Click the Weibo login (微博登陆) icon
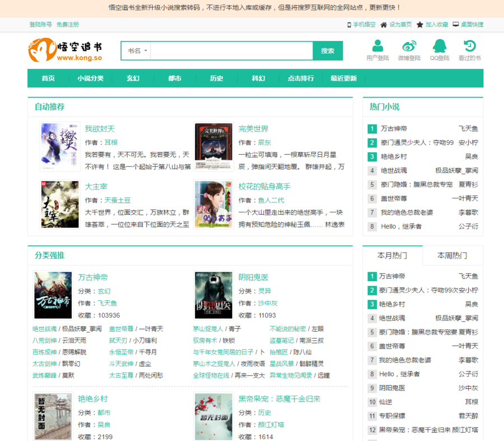This screenshot has height=441, width=504. click(x=409, y=46)
